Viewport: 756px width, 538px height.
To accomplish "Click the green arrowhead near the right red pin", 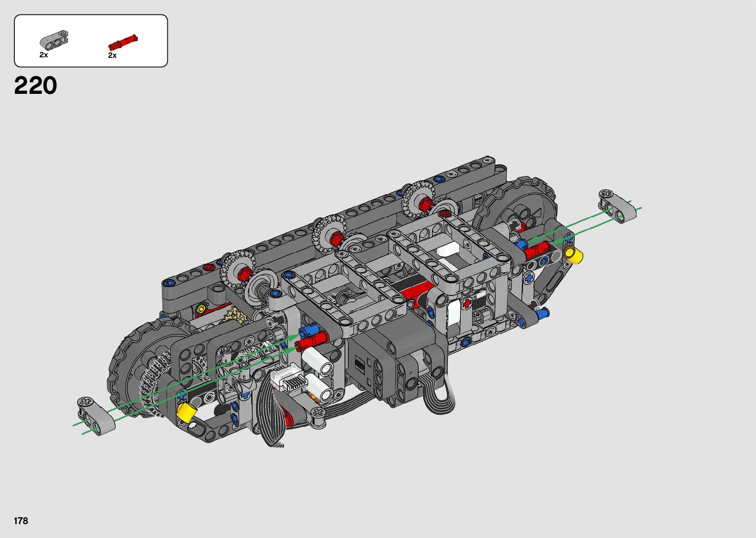I will [556, 242].
